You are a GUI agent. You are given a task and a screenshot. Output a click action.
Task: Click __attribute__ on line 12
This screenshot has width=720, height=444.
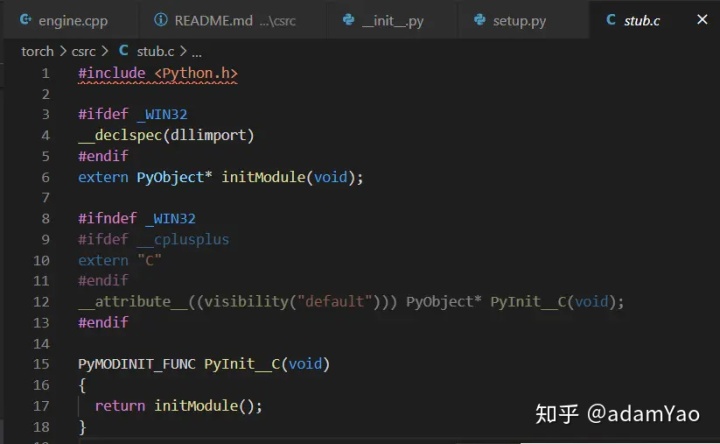133,302
